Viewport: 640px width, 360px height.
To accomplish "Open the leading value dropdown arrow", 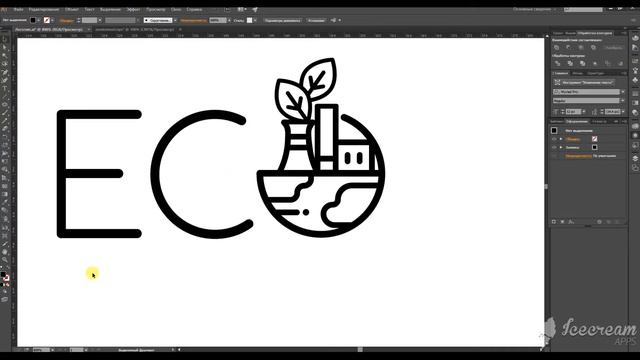I will pyautogui.click(x=623, y=111).
